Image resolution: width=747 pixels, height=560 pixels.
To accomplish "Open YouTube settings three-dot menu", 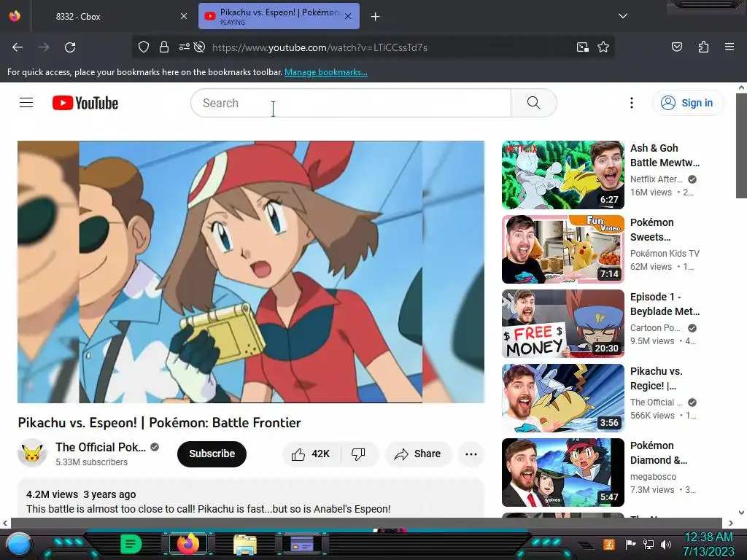I will (x=631, y=103).
